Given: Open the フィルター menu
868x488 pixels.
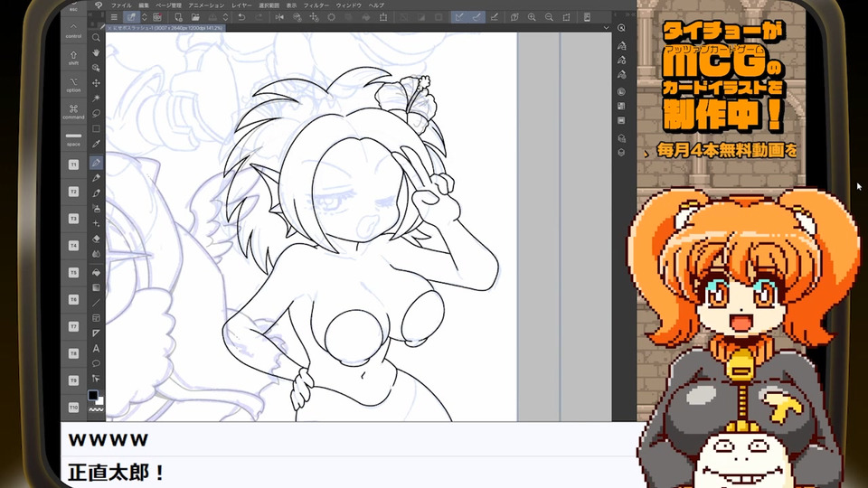Looking at the screenshot, I should click(x=316, y=5).
